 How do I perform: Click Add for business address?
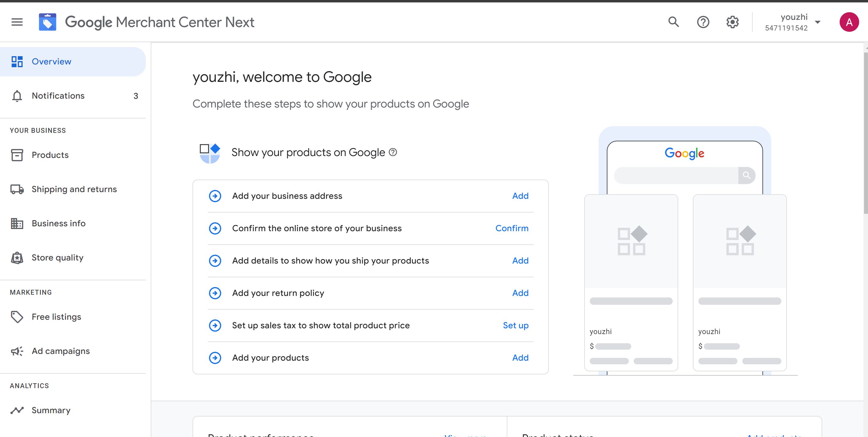[520, 196]
